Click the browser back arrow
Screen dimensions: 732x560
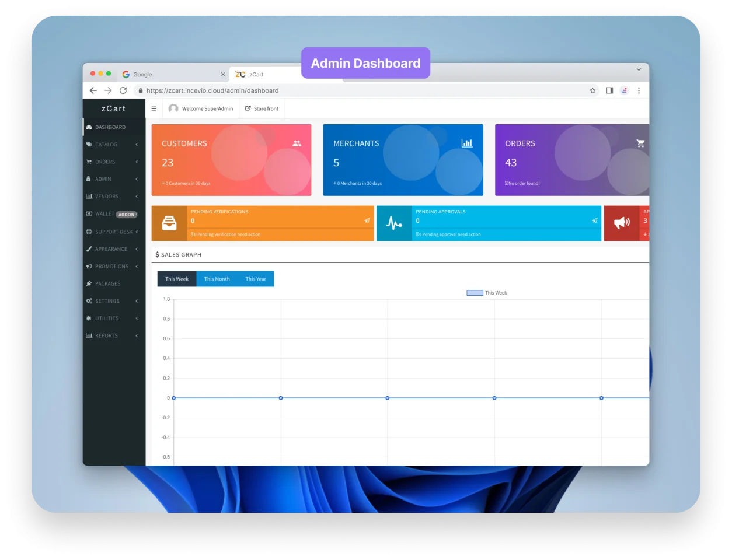pos(93,90)
